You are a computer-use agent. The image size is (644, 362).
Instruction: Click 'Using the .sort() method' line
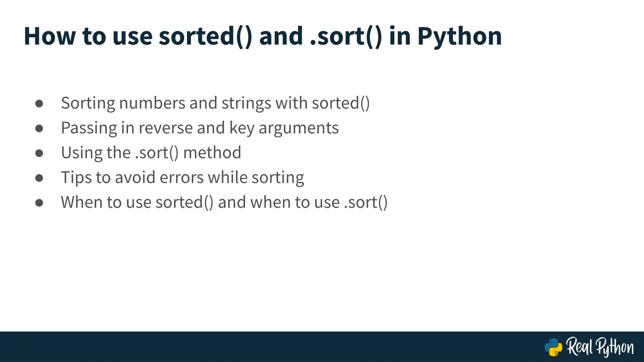click(151, 153)
